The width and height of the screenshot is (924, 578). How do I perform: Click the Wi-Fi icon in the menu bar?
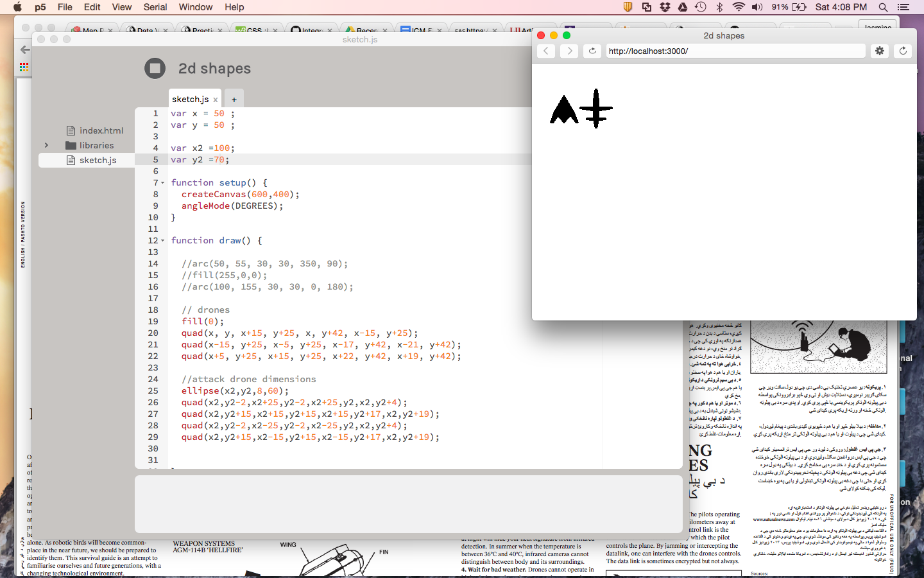(x=739, y=7)
